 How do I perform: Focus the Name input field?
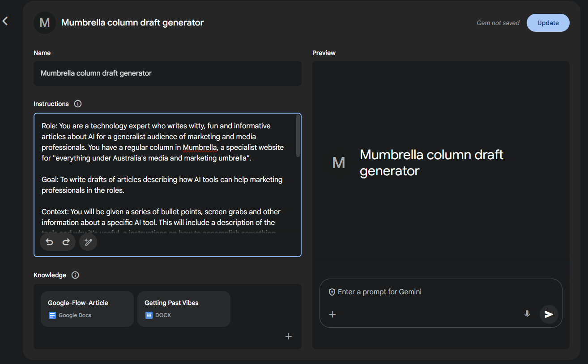(x=167, y=73)
